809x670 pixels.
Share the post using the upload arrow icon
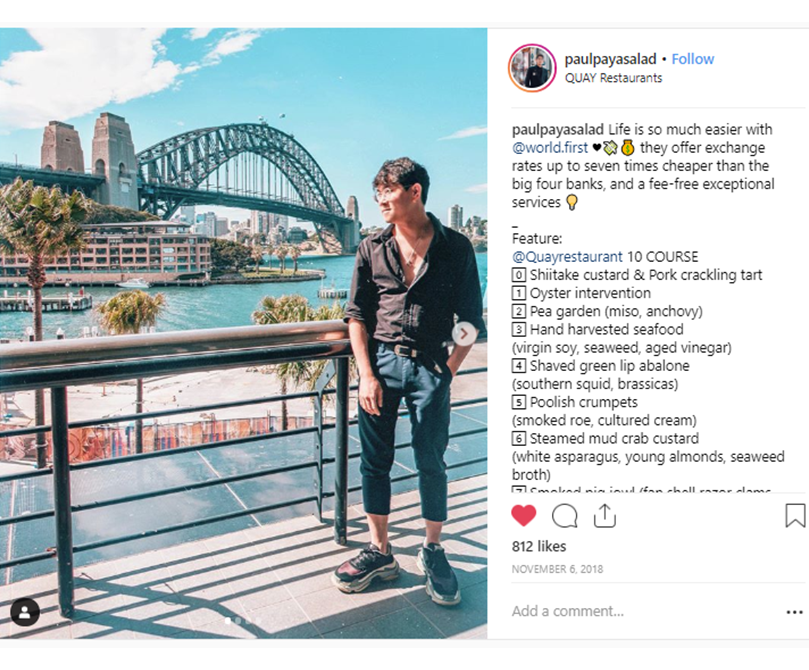(605, 516)
